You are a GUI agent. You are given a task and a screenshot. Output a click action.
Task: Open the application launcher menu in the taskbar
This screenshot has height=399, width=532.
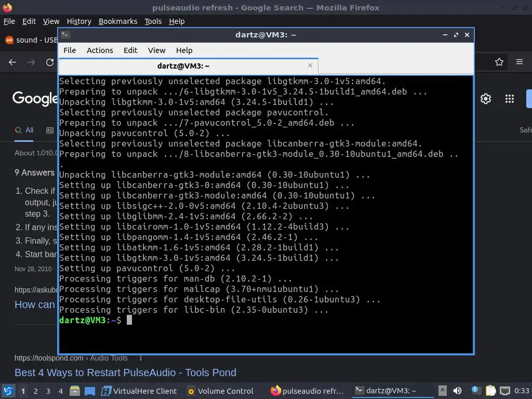click(8, 391)
